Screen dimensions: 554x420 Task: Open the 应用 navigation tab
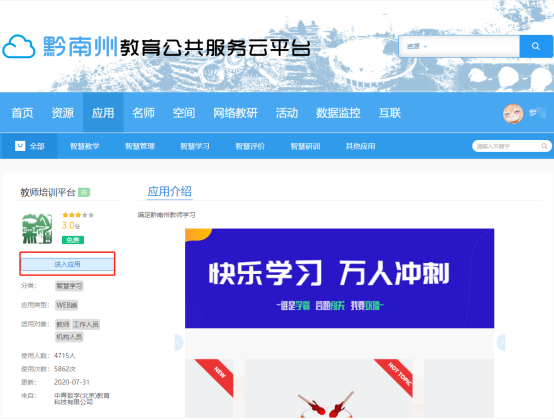103,113
